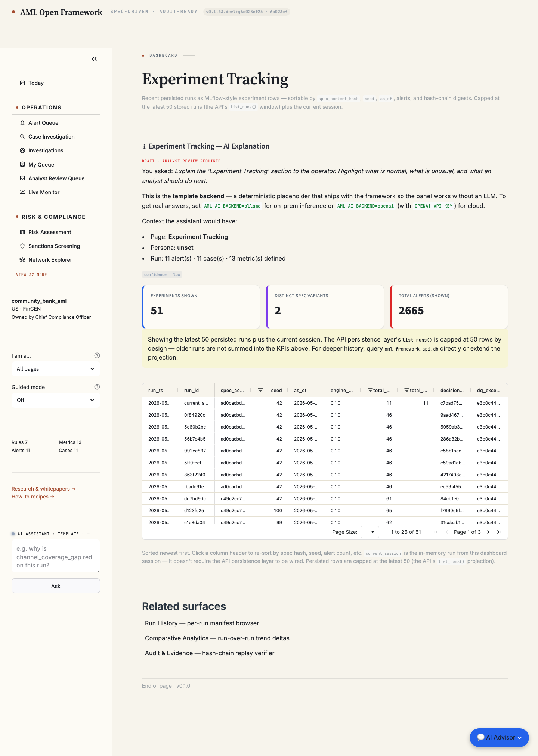Focus the AI assistant question text box
Screen dimensions: 538x756
point(56,556)
